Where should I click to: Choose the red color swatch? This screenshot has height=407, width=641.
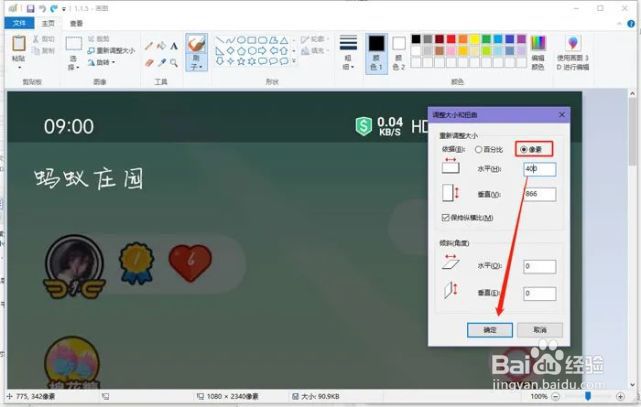[x=451, y=39]
